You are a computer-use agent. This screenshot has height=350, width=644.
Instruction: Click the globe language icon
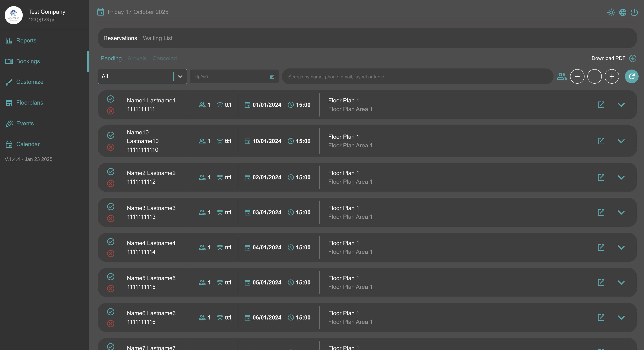coord(623,12)
